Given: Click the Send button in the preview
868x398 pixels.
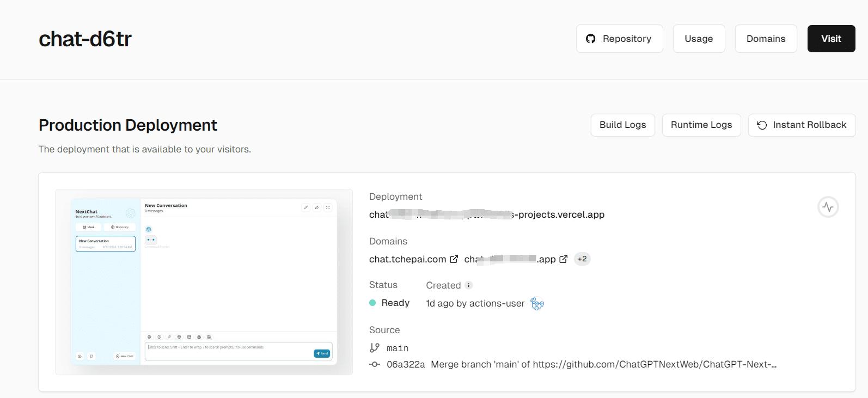Looking at the screenshot, I should [x=322, y=353].
